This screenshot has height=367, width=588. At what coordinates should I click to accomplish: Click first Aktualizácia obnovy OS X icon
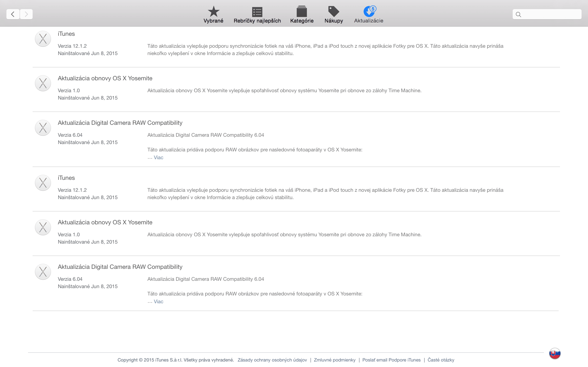(x=43, y=83)
